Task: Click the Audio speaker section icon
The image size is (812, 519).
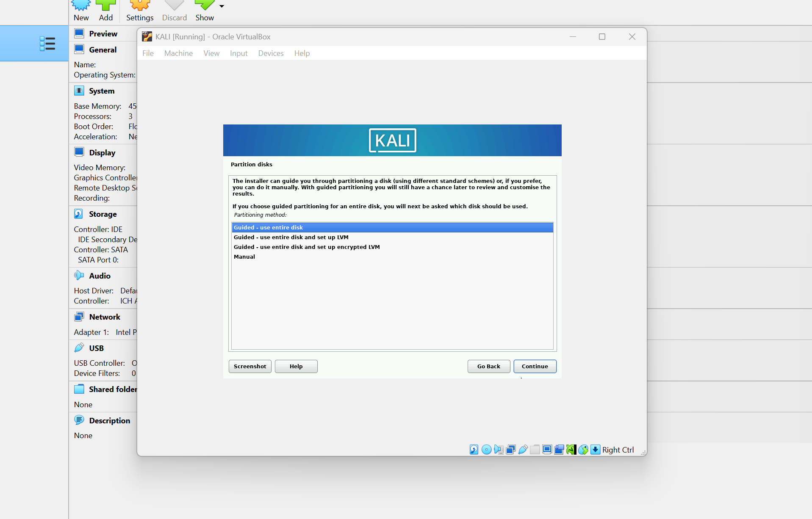Action: 79,276
